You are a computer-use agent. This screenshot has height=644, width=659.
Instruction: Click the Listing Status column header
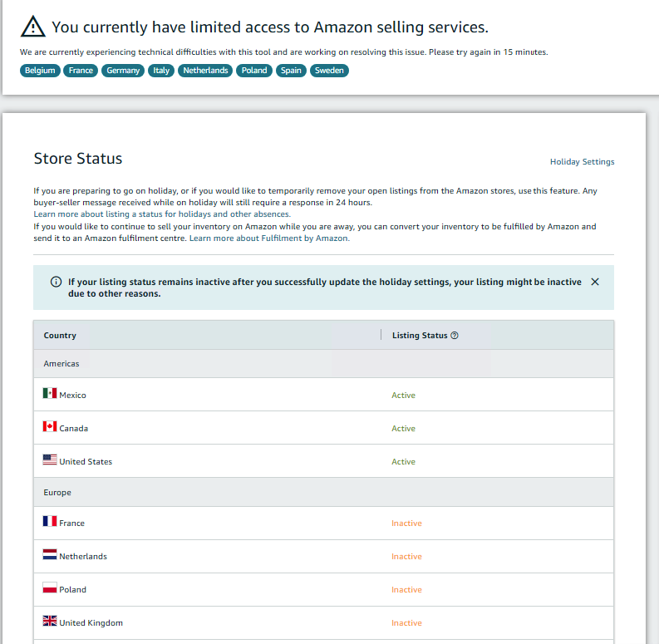point(420,336)
